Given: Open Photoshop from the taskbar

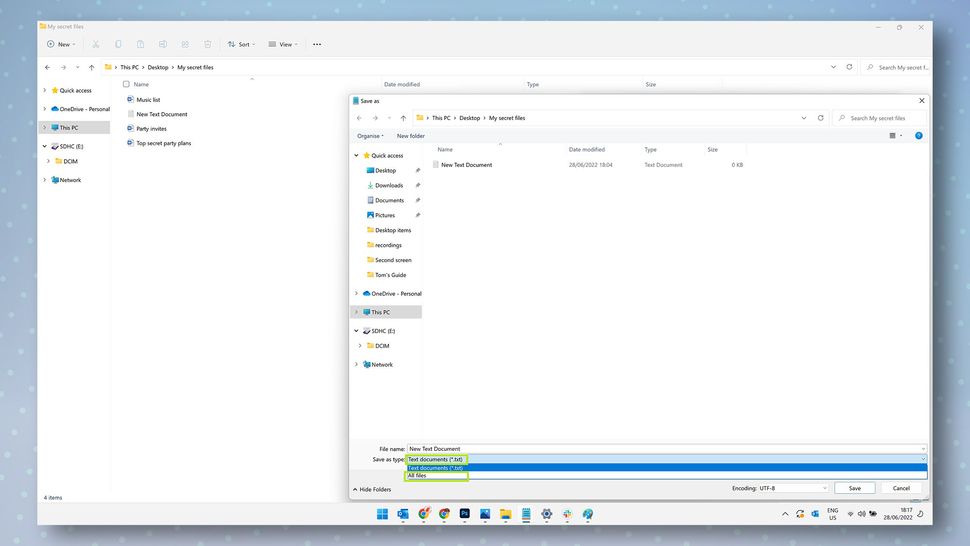Looking at the screenshot, I should (x=465, y=514).
